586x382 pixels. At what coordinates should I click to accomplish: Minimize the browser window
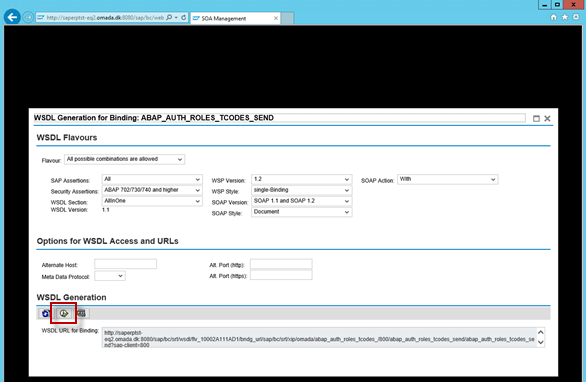point(545,4)
